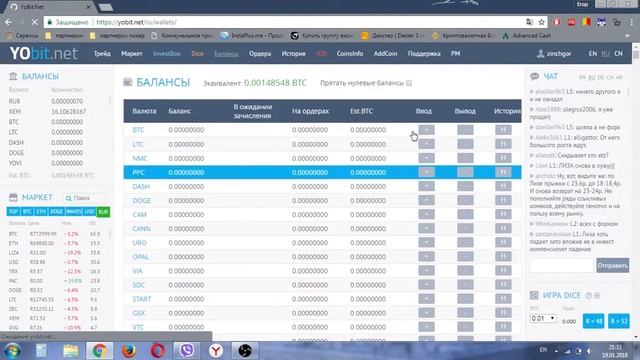Click the Windows Start button
Screen dimensions: 640x360
click(x=12, y=351)
